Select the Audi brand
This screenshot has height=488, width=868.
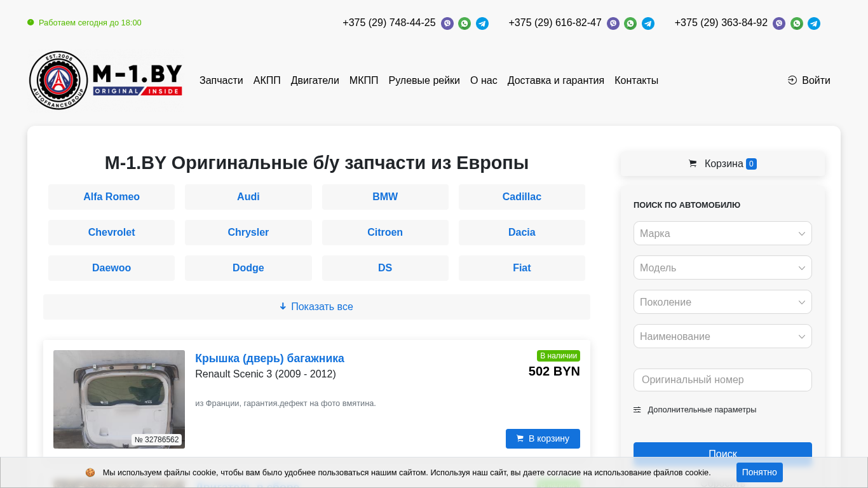pos(248,197)
